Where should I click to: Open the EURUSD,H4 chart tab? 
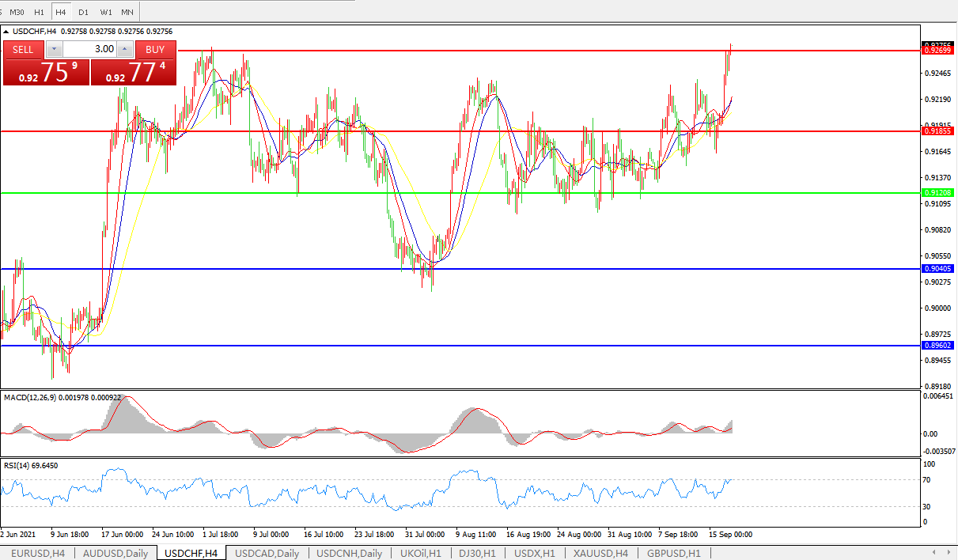pyautogui.click(x=37, y=554)
